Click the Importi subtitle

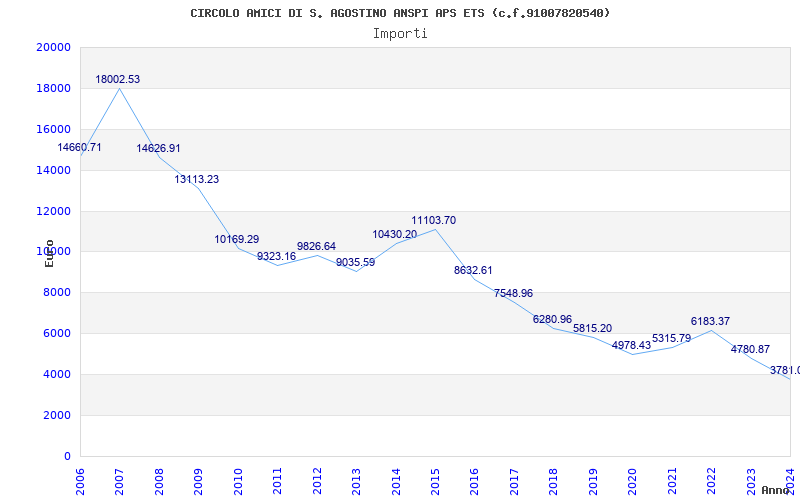pyautogui.click(x=400, y=34)
